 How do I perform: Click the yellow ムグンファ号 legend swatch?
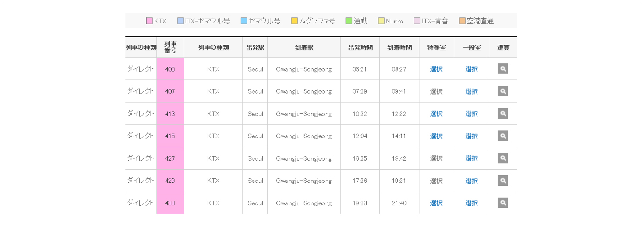pyautogui.click(x=294, y=21)
